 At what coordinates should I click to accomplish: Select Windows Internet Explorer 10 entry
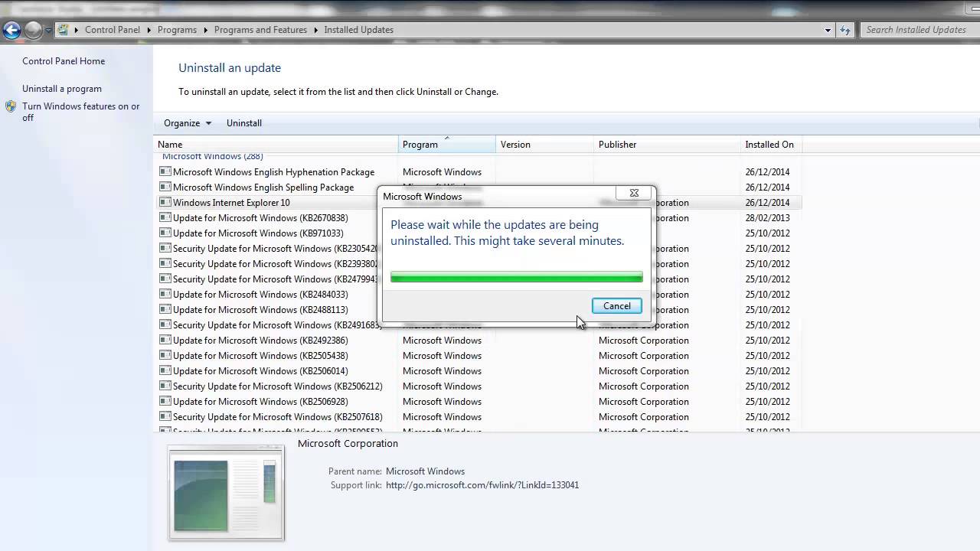coord(231,203)
